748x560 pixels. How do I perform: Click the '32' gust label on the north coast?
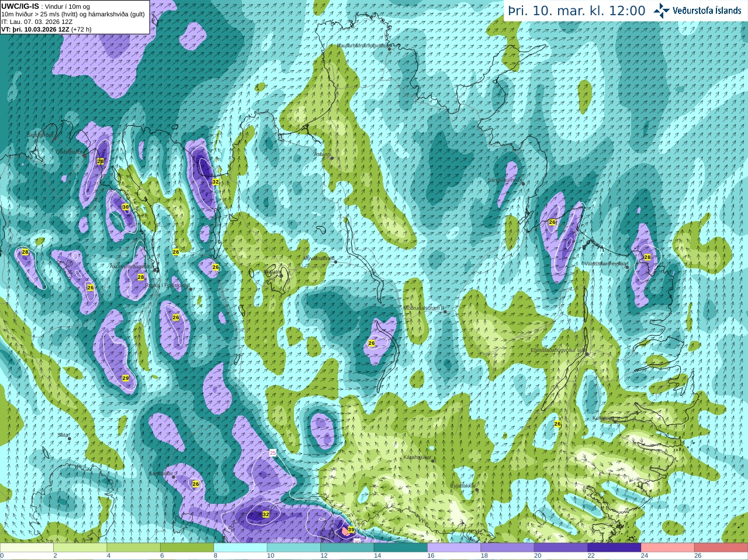[216, 182]
